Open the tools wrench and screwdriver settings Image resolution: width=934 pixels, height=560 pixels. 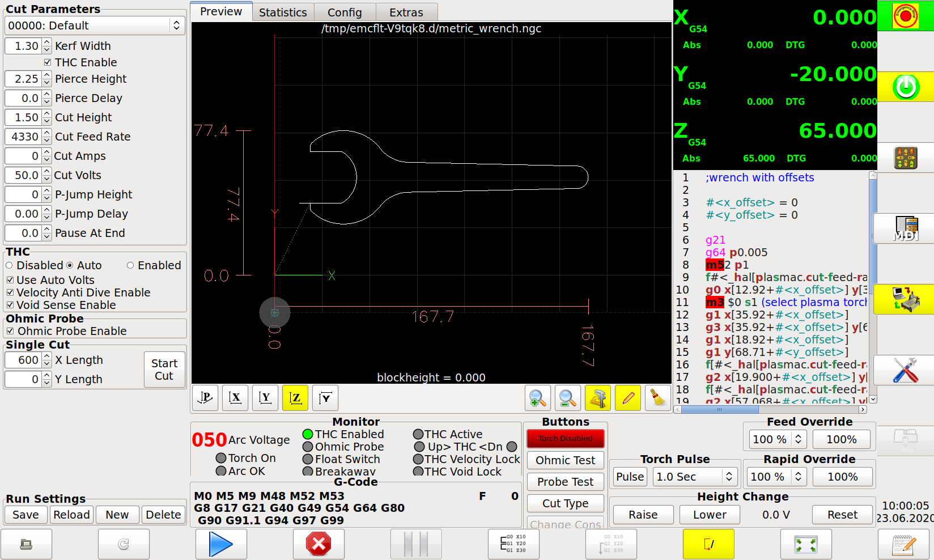tap(905, 370)
